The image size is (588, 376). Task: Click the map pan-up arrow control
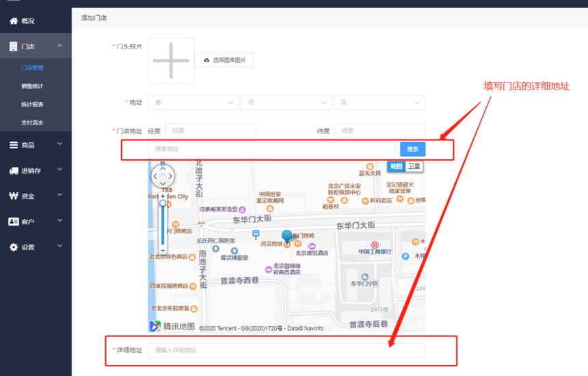point(163,169)
